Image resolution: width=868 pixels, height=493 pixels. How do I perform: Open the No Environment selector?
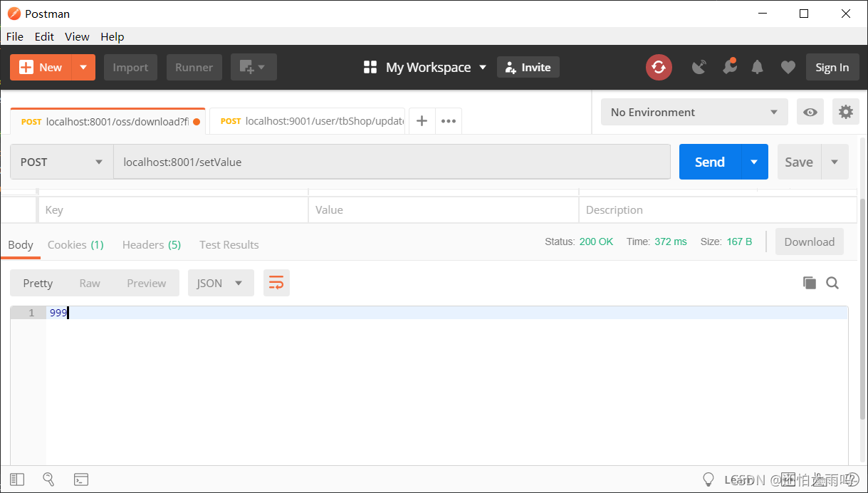[x=694, y=112]
